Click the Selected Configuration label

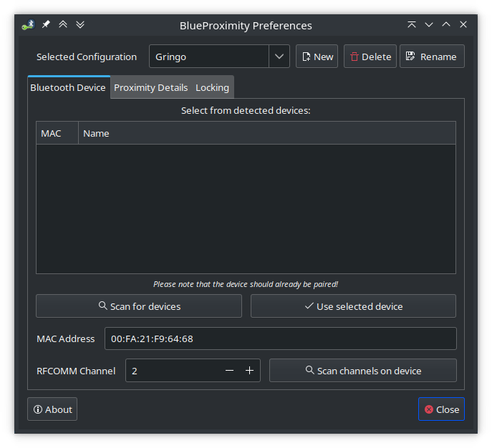[87, 57]
